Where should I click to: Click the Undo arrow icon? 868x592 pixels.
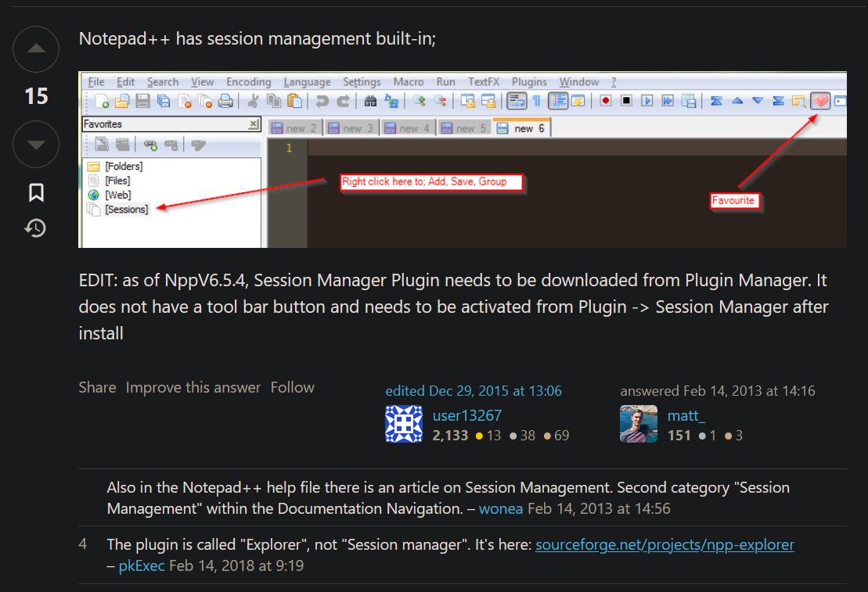pyautogui.click(x=322, y=101)
